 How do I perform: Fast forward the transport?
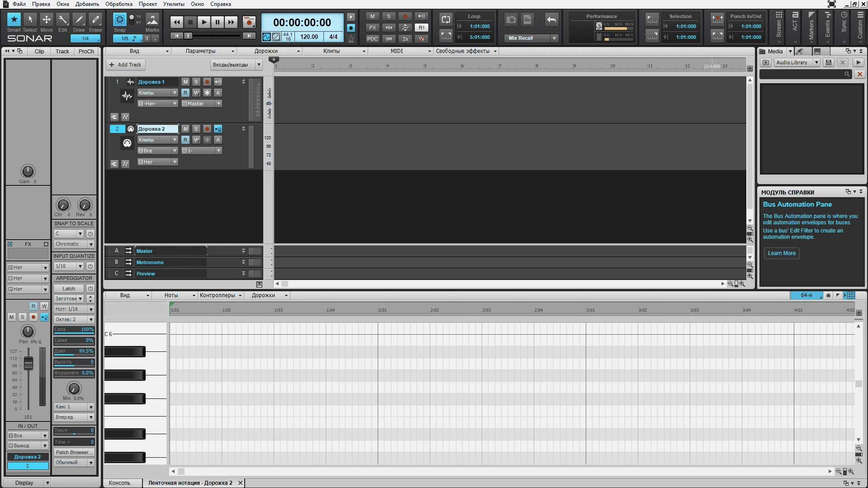click(231, 22)
